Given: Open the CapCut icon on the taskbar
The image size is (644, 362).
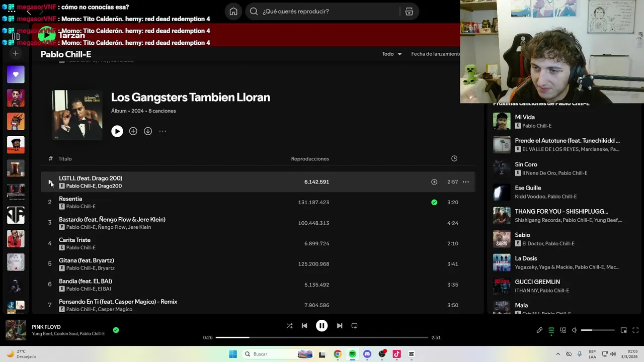Looking at the screenshot, I should click(x=412, y=354).
